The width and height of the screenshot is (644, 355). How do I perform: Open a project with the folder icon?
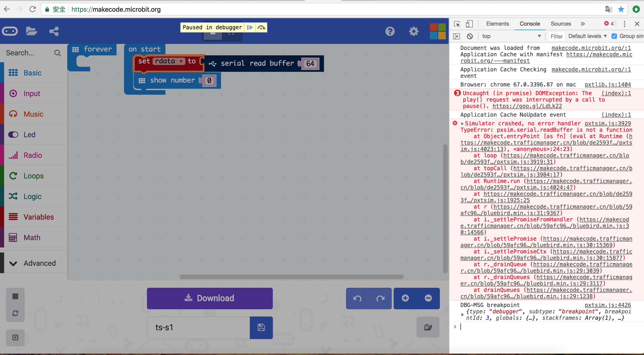pos(31,31)
